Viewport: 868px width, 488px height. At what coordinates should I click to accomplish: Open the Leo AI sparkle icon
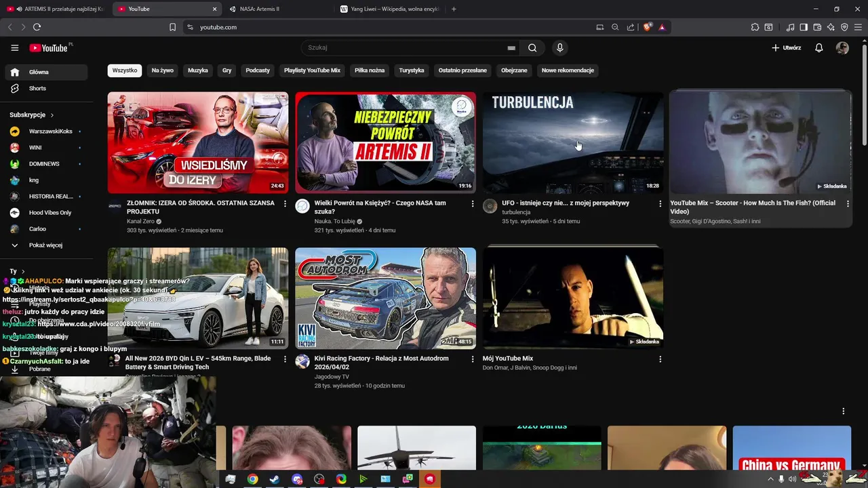(831, 27)
